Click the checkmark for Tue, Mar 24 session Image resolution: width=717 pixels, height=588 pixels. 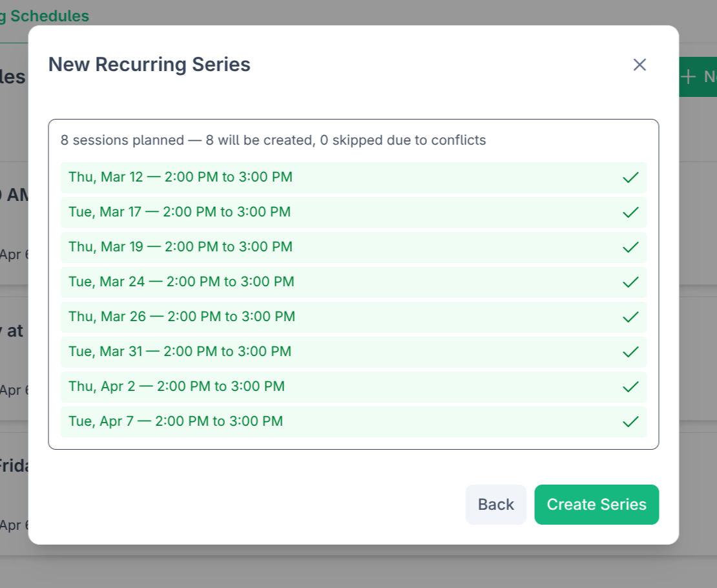click(x=630, y=282)
